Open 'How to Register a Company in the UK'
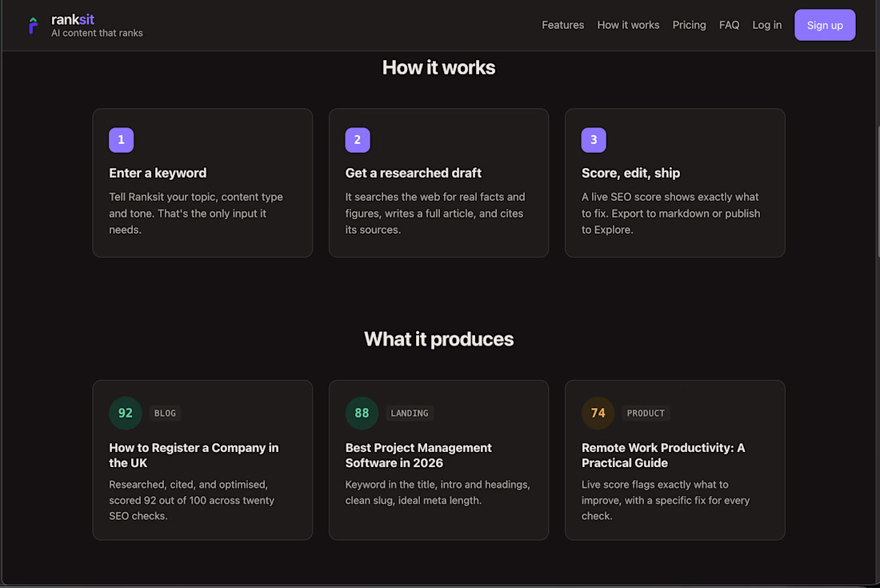 click(x=194, y=455)
